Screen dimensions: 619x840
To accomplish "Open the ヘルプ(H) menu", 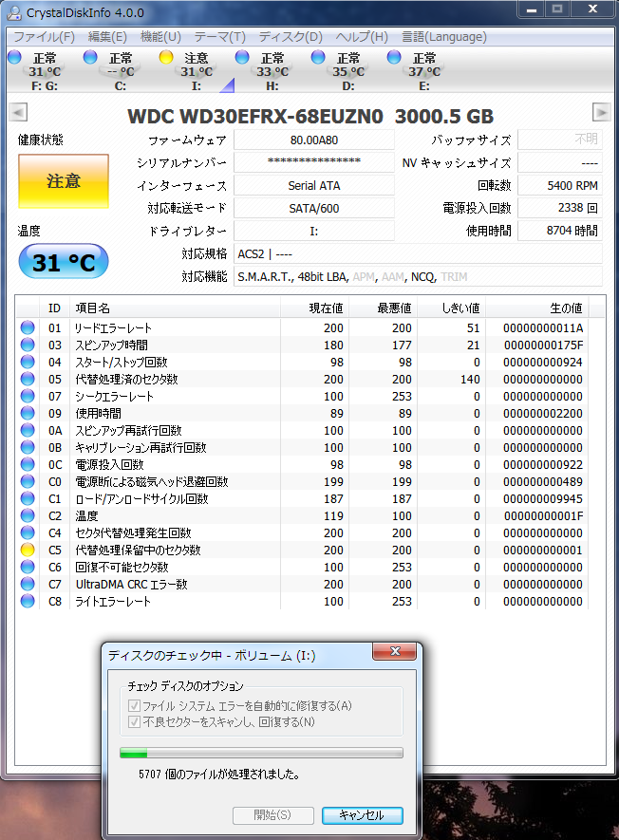I will coord(362,37).
